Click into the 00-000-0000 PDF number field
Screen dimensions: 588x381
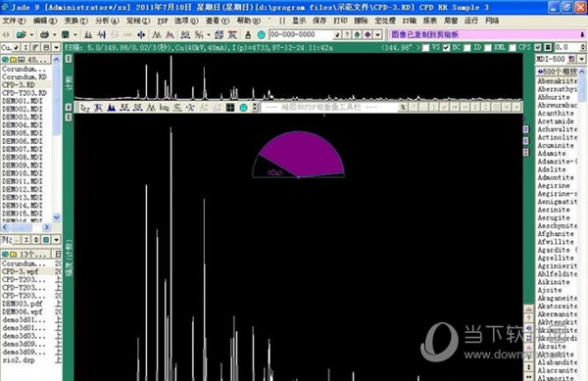click(301, 35)
